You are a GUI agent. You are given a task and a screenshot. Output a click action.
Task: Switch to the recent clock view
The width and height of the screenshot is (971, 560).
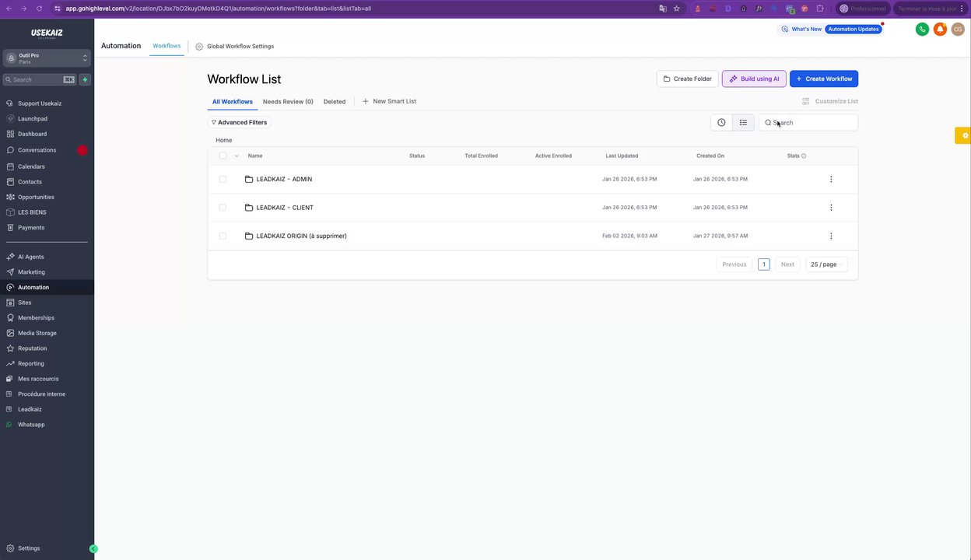[x=721, y=123]
